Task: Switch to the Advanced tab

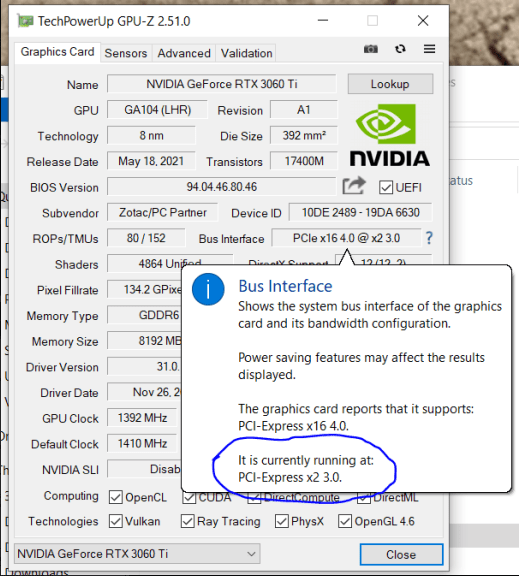Action: pos(184,53)
